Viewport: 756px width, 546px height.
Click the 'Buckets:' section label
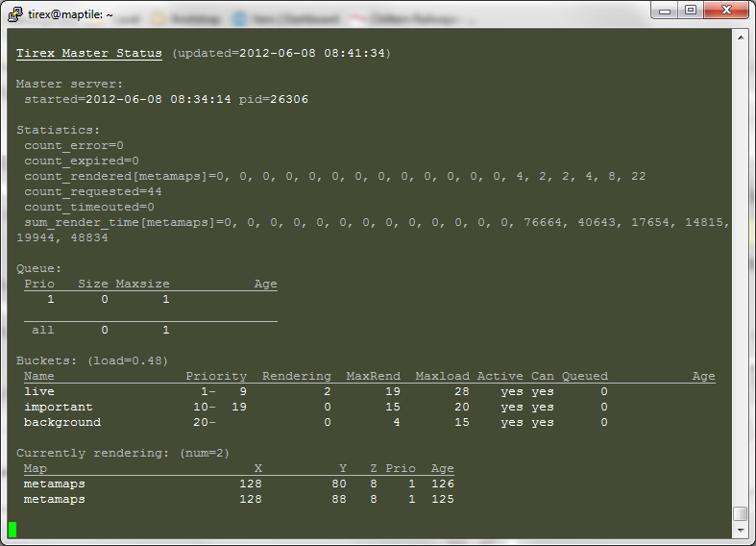coord(46,360)
